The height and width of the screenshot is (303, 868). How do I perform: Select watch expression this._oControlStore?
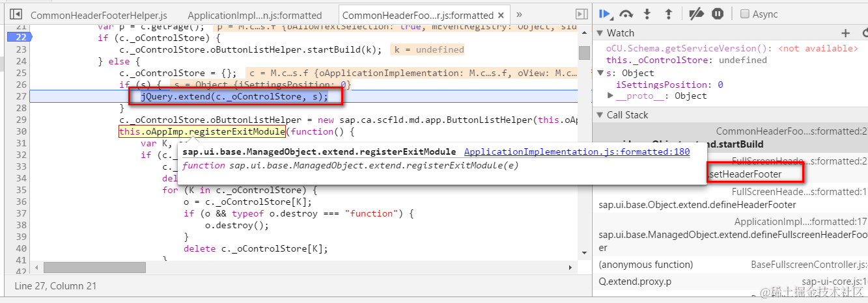[x=686, y=60]
